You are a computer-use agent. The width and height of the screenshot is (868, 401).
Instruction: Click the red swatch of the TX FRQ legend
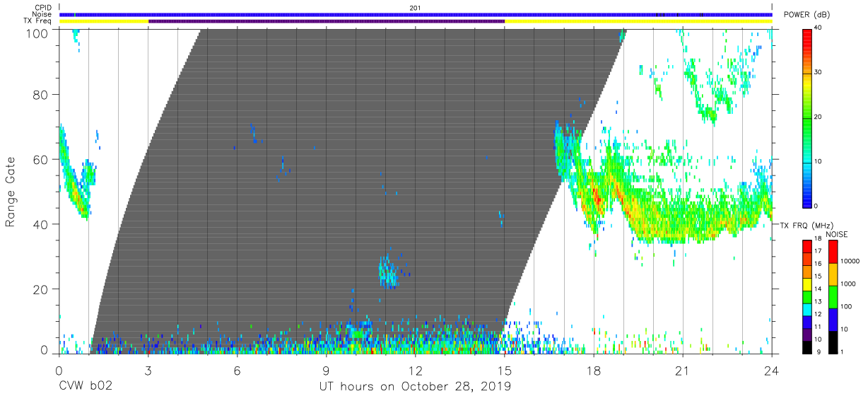click(x=807, y=247)
